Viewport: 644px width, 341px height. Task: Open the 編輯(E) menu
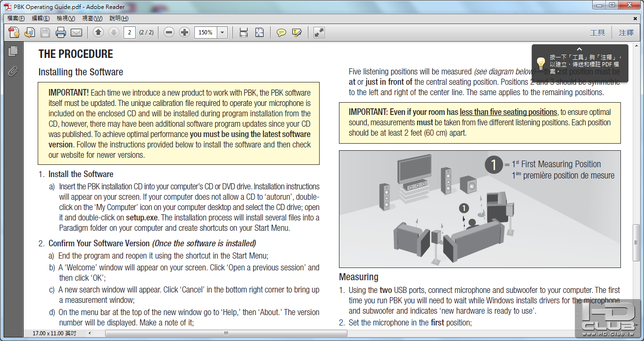pos(41,18)
